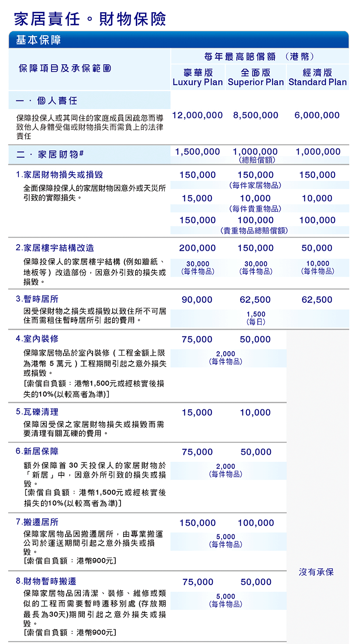363x644 pixels.
Task: Open item 5. 瓦礫清理 heading
Action: pos(37,412)
